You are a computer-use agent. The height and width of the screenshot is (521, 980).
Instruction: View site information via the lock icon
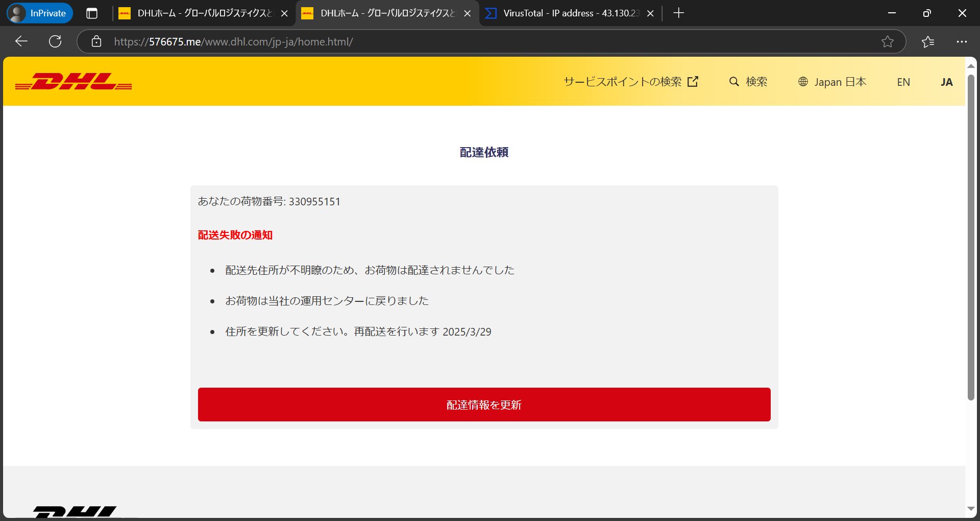point(96,41)
